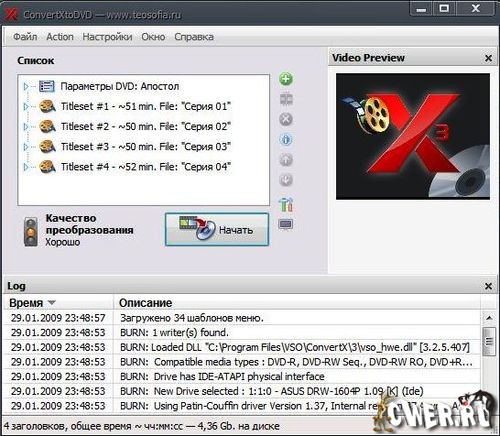Click the preview monitor icon below tools
500x436 pixels.
coord(286,224)
